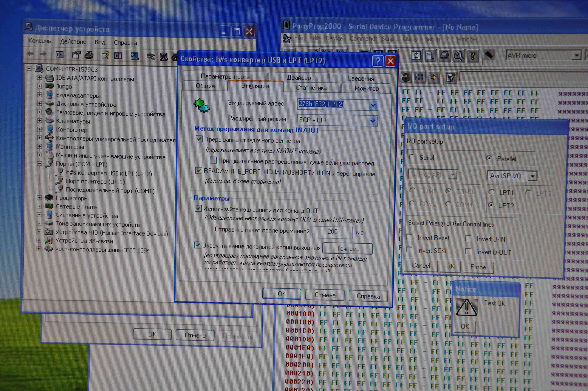Click the print icon in Device Manager toolbar
The image size is (588, 391).
tap(89, 55)
